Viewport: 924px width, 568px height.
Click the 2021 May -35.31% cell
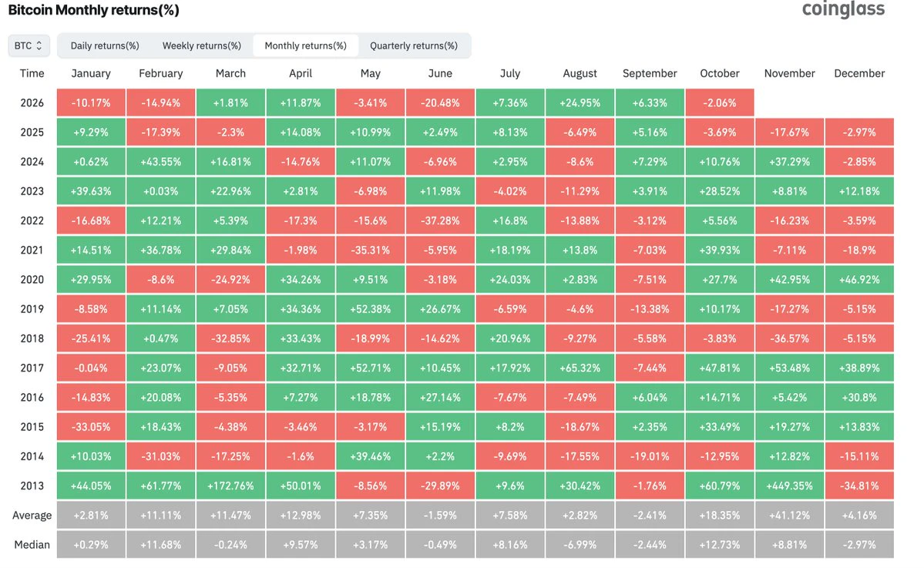tap(370, 250)
